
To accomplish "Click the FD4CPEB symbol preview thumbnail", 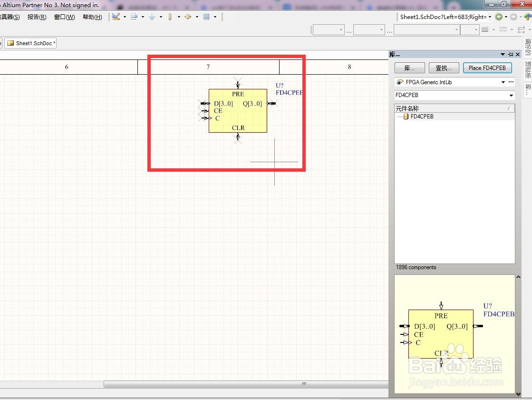I will tap(455, 334).
